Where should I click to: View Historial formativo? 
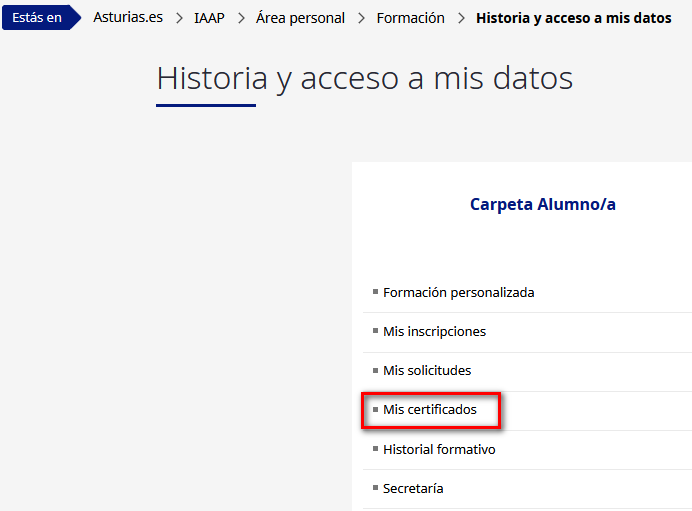[x=439, y=450]
